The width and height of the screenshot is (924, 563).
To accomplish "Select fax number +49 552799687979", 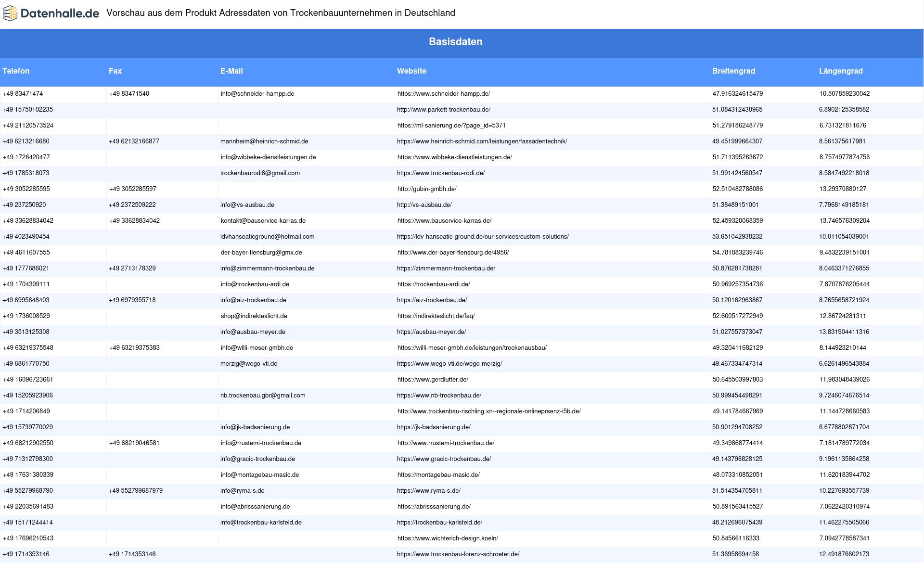I will coord(136,491).
